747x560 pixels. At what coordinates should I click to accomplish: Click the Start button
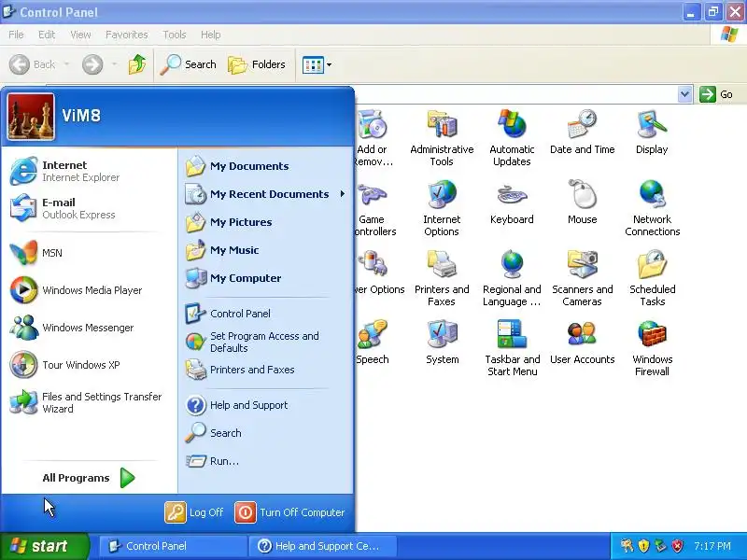[44, 546]
